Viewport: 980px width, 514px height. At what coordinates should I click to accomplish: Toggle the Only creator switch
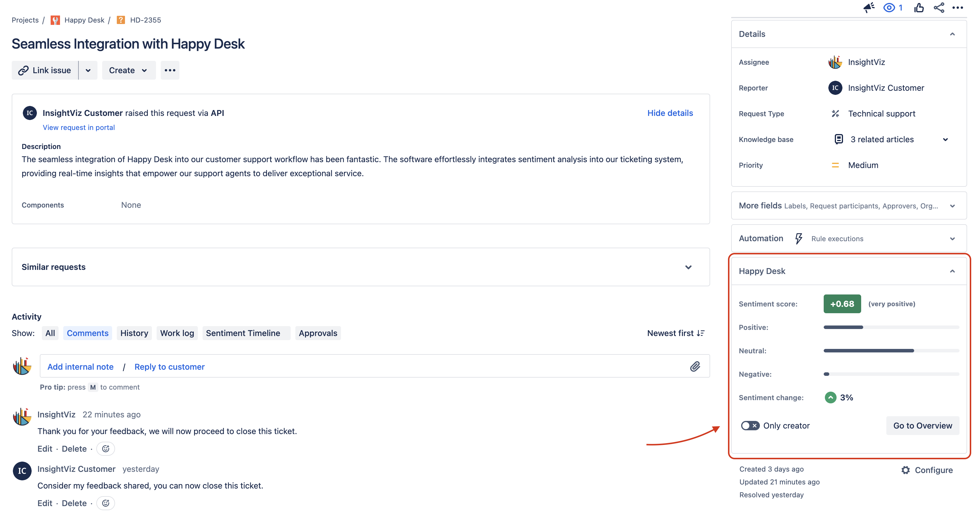[750, 425]
